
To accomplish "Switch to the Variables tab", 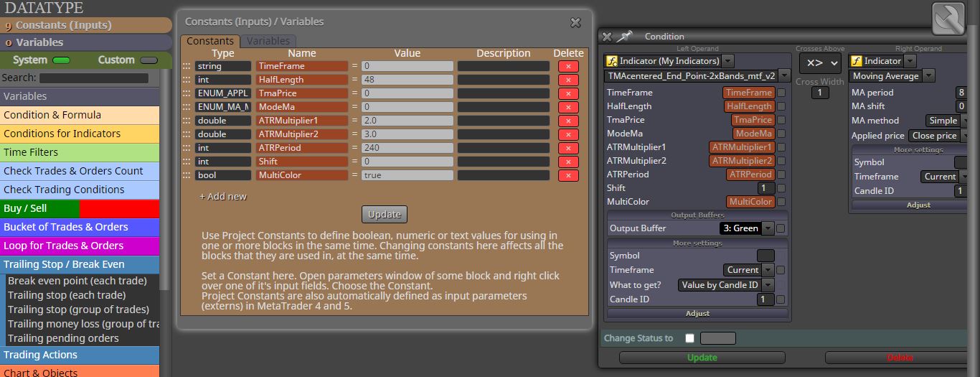I will (268, 41).
